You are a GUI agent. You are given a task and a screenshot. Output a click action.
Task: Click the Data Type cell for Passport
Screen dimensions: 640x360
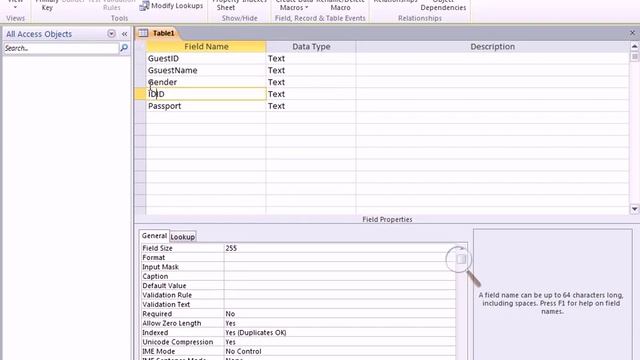pyautogui.click(x=311, y=106)
